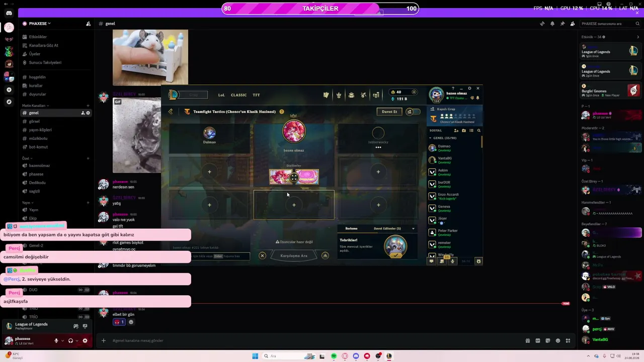Viewport: 644px width, 362px height.
Task: Open League client clash trophy icon
Action: point(339,95)
